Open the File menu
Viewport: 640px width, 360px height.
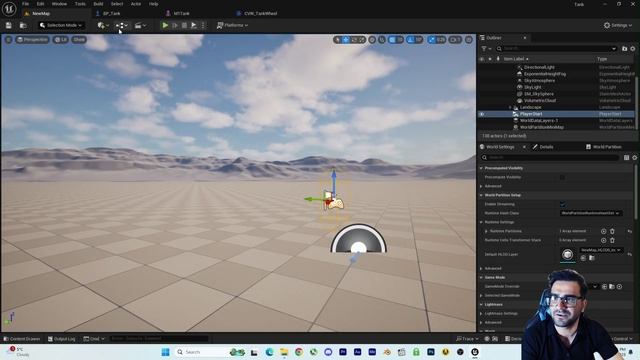(x=26, y=4)
